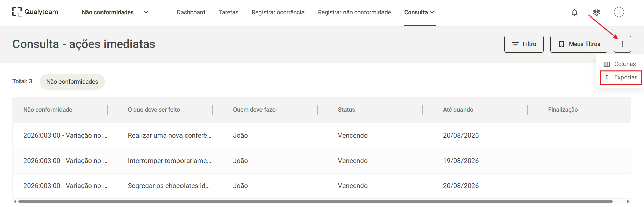Image resolution: width=644 pixels, height=207 pixels.
Task: Choose Exportar in the options menu
Action: pos(620,77)
